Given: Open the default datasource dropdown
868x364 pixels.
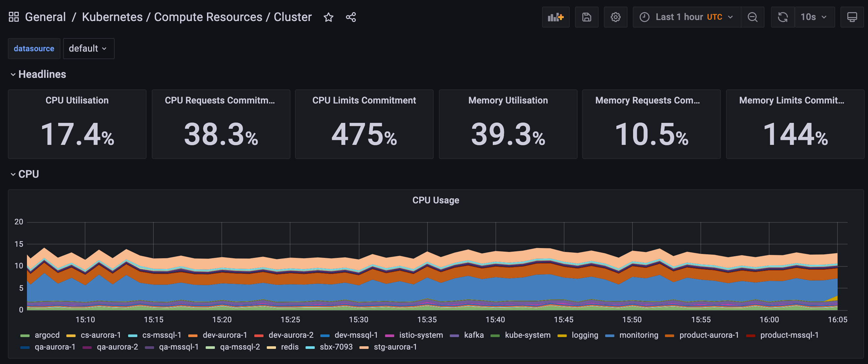Looking at the screenshot, I should (x=89, y=49).
